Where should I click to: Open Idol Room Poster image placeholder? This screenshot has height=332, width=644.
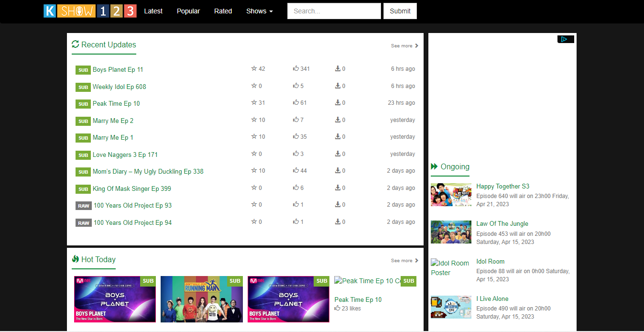tap(450, 268)
